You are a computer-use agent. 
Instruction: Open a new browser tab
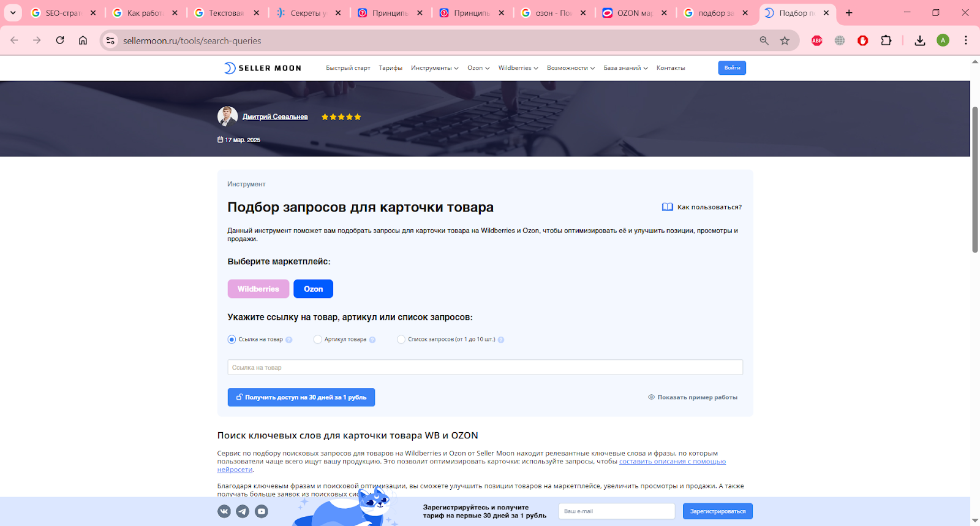tap(849, 13)
